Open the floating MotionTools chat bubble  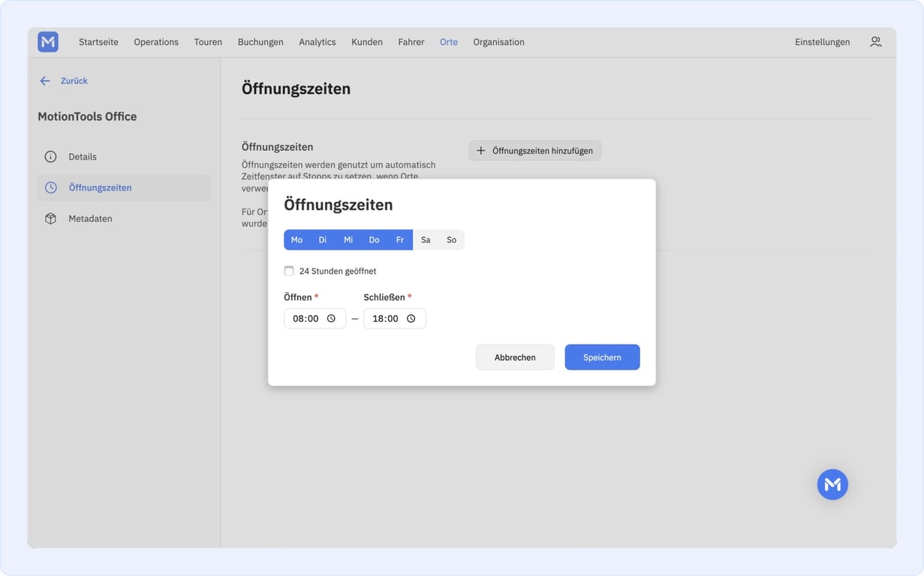coord(832,484)
